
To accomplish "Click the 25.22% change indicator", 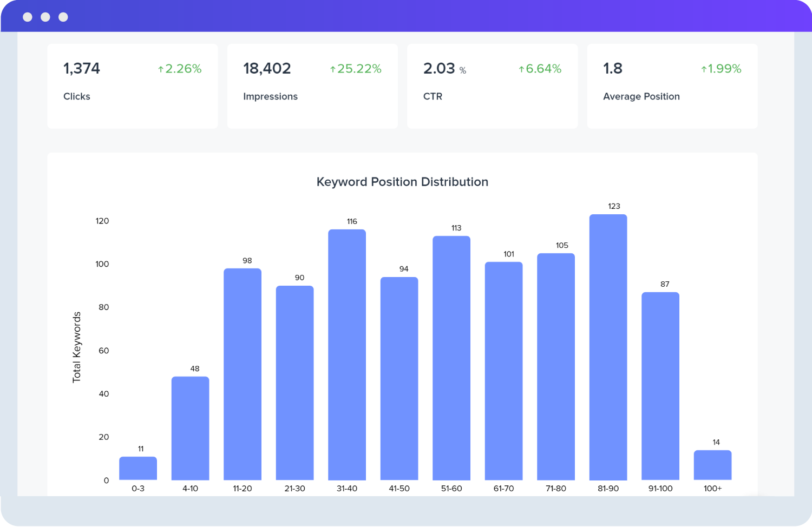I will (x=356, y=69).
